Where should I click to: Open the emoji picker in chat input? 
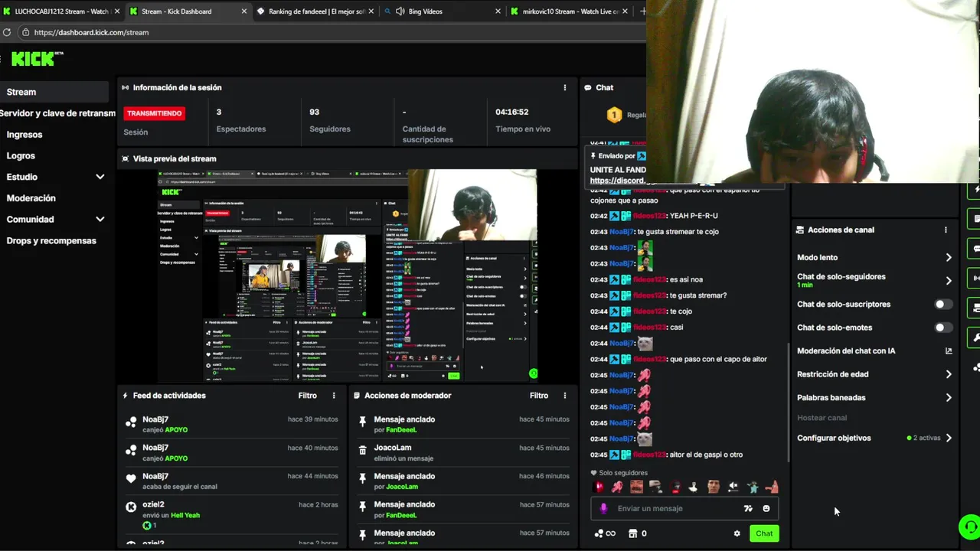click(766, 508)
